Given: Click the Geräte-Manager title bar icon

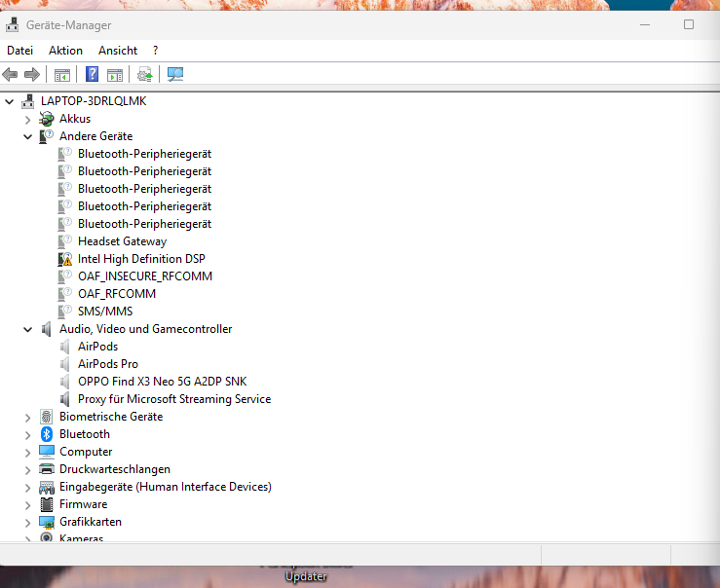Looking at the screenshot, I should pyautogui.click(x=13, y=24).
